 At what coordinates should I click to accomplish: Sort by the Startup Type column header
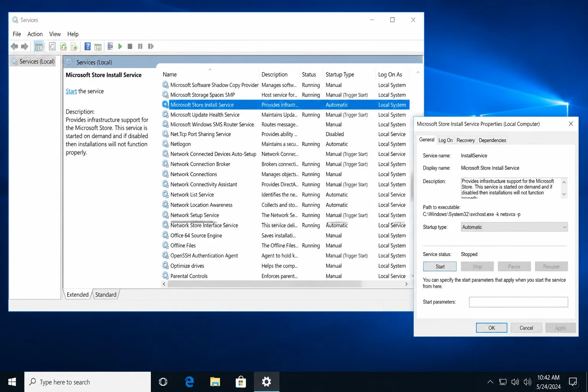[350, 74]
